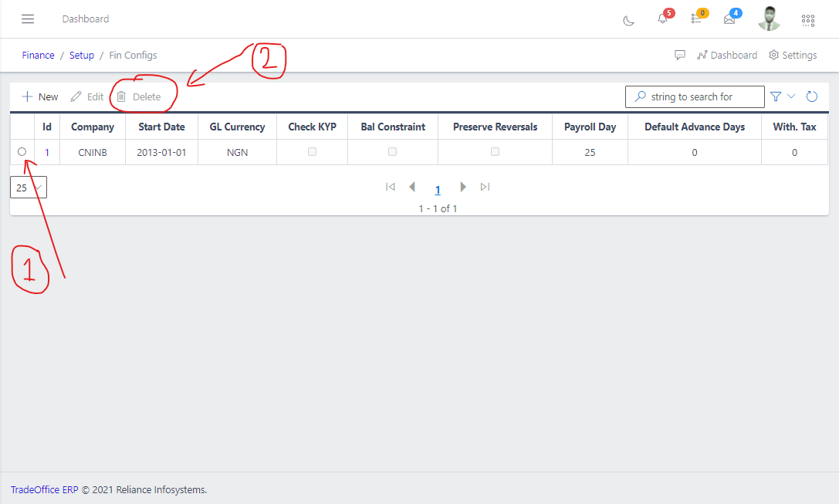Open the apps grid launcher icon
The height and width of the screenshot is (504, 839).
pyautogui.click(x=808, y=20)
